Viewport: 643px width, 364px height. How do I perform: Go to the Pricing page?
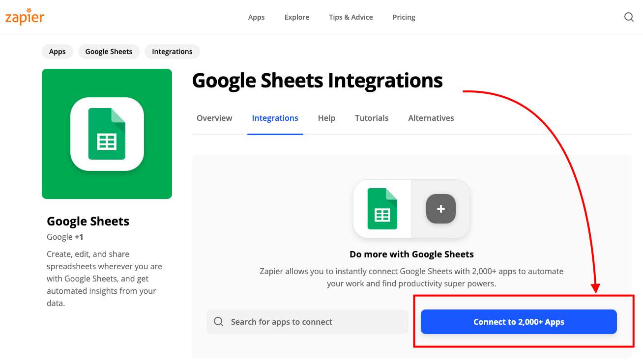click(x=404, y=17)
